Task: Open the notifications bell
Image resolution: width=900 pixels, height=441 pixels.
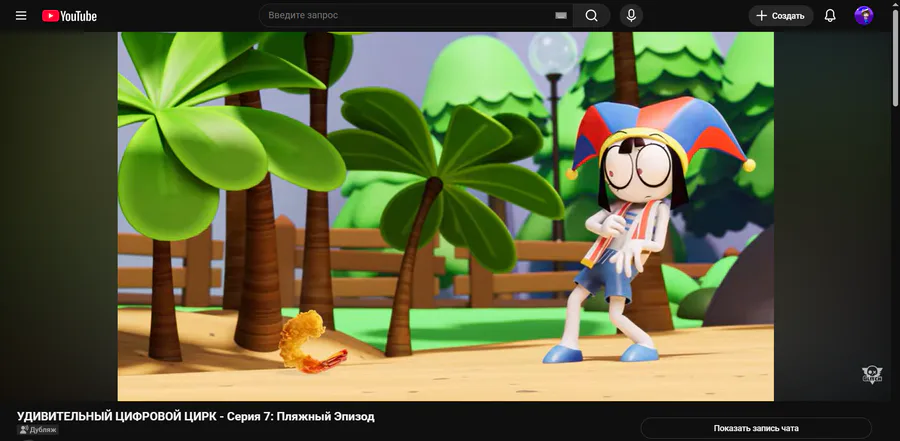Action: point(830,16)
